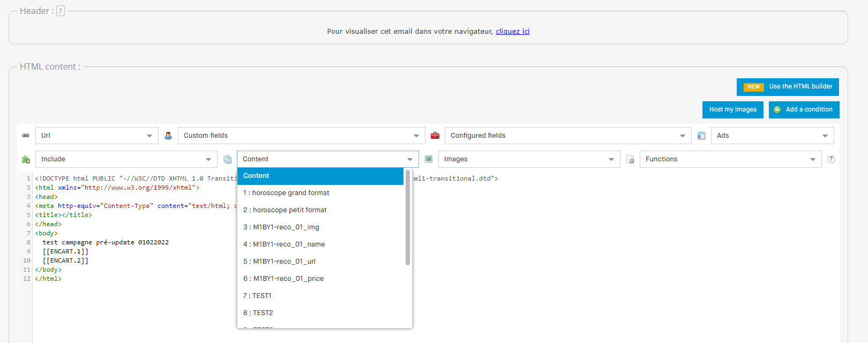
Task: Select '1 : horoscope grand format' option
Action: click(286, 193)
